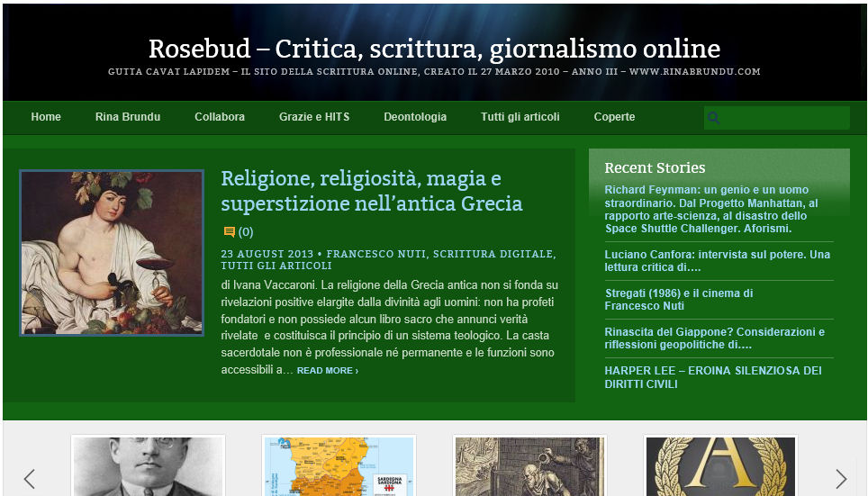Open the Home menu item
The image size is (868, 496).
46,117
